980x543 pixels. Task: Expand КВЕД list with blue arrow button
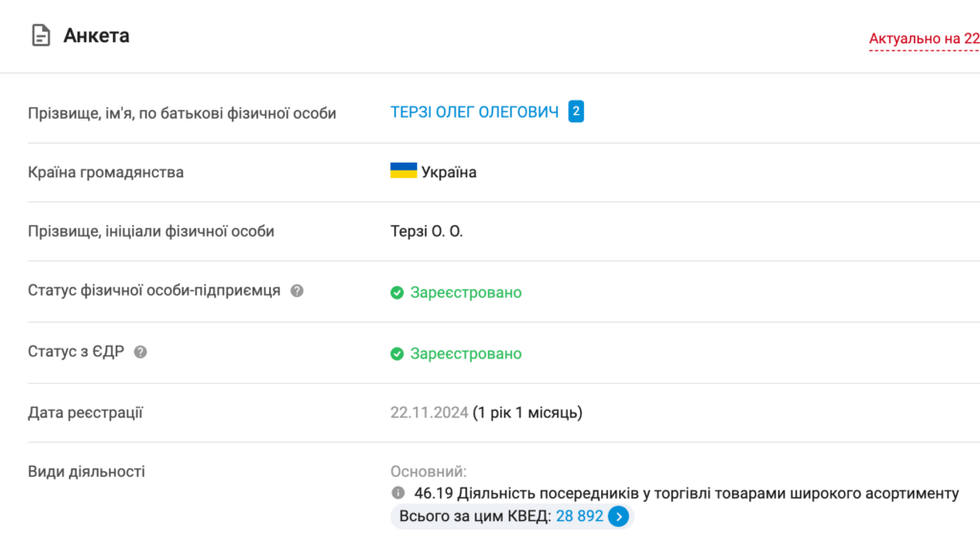[618, 517]
